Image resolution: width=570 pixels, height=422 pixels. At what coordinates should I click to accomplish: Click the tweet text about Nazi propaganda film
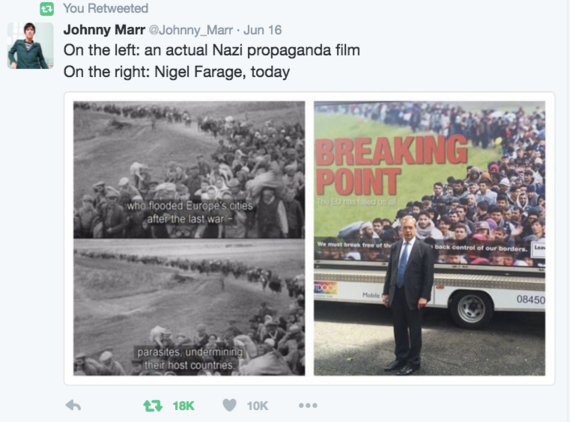pyautogui.click(x=212, y=50)
